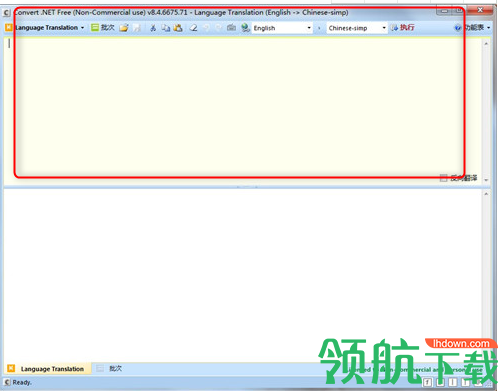The height and width of the screenshot is (391, 498).
Task: Click the Ready status text
Action: click(22, 382)
